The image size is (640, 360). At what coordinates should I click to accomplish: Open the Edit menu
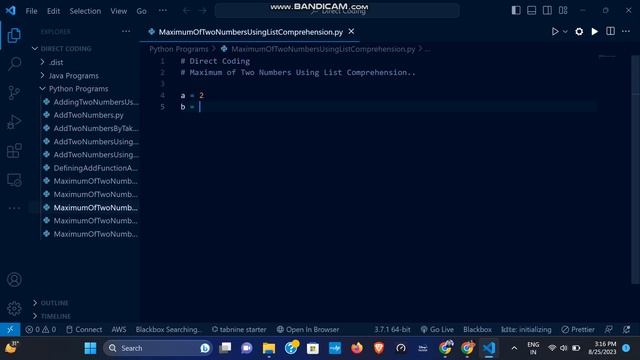click(x=53, y=11)
